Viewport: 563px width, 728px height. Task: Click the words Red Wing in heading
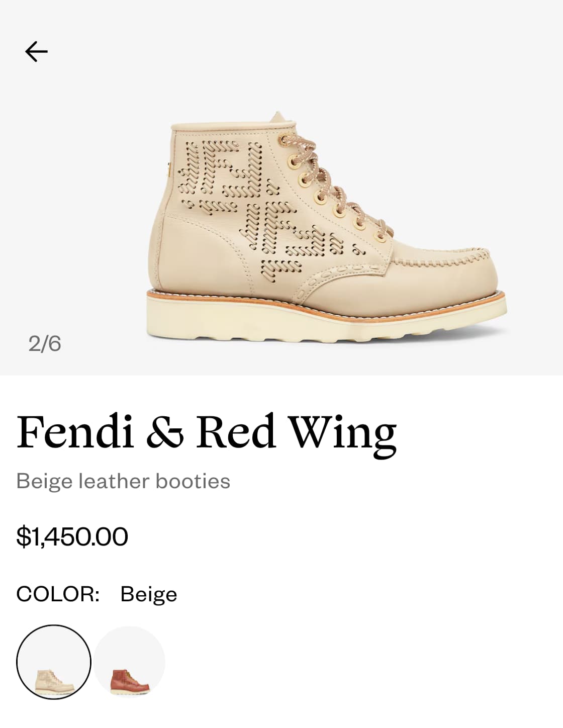point(297,432)
